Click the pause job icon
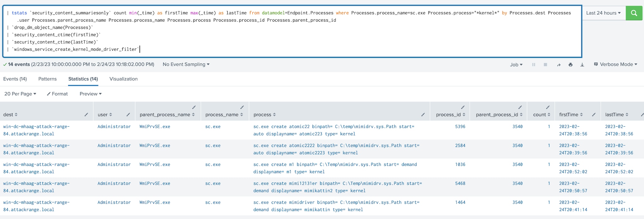Screen dimensions: 644x219 point(534,65)
